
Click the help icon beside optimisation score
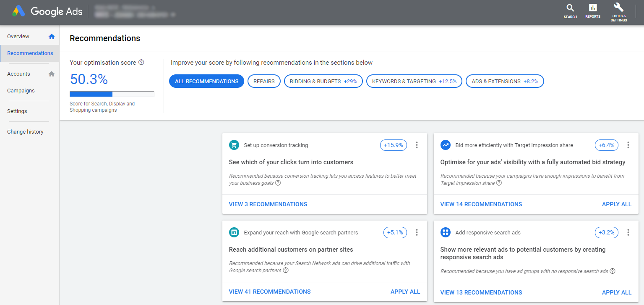[x=141, y=62]
